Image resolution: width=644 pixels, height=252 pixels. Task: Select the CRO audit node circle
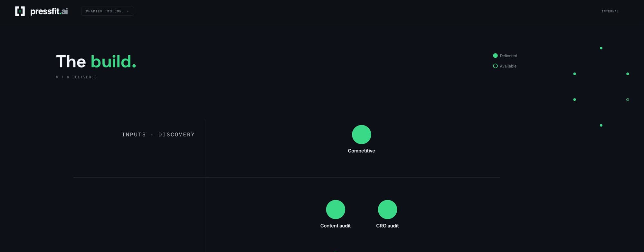tap(387, 210)
